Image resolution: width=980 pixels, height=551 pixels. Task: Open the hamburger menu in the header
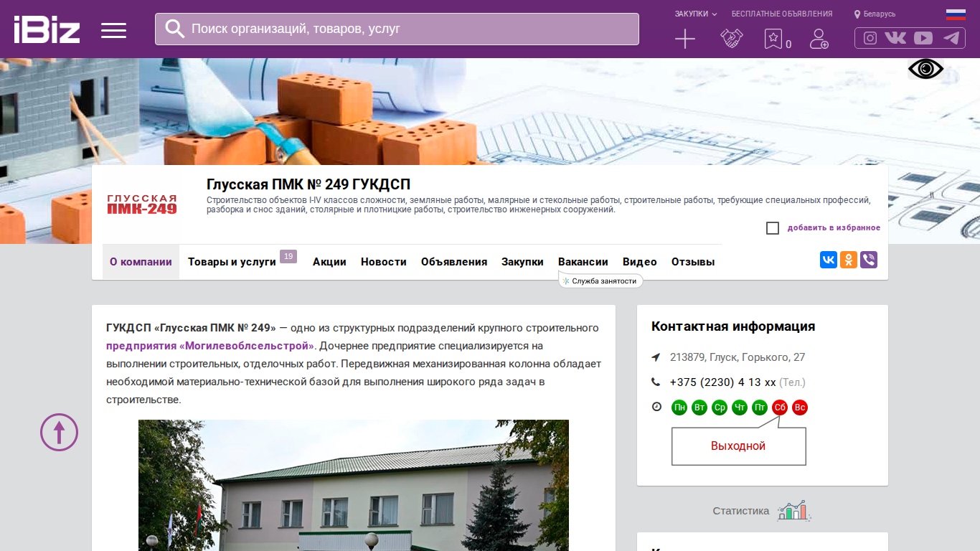[x=113, y=30]
